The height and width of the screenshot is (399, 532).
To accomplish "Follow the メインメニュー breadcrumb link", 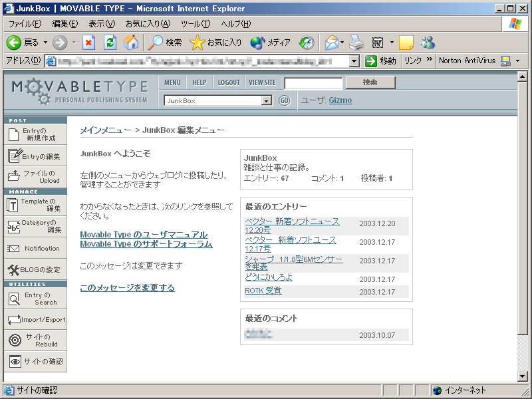I will coord(106,130).
